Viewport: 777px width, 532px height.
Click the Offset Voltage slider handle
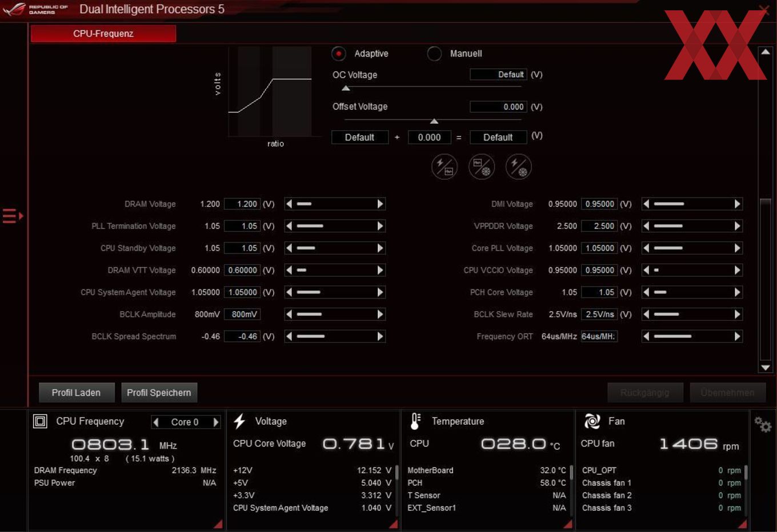434,121
